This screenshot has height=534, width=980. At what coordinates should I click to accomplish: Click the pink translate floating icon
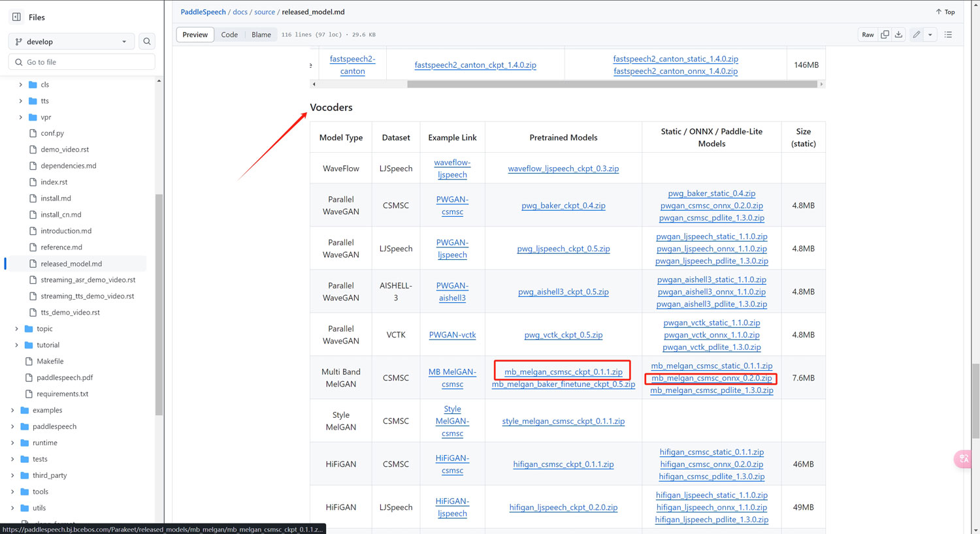pyautogui.click(x=964, y=459)
